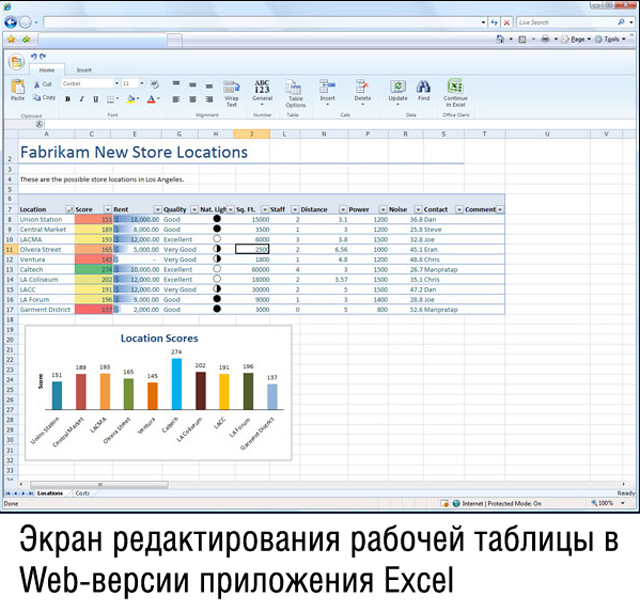Image resolution: width=640 pixels, height=612 pixels.
Task: Click the Garment District location cell
Action: coord(46,309)
